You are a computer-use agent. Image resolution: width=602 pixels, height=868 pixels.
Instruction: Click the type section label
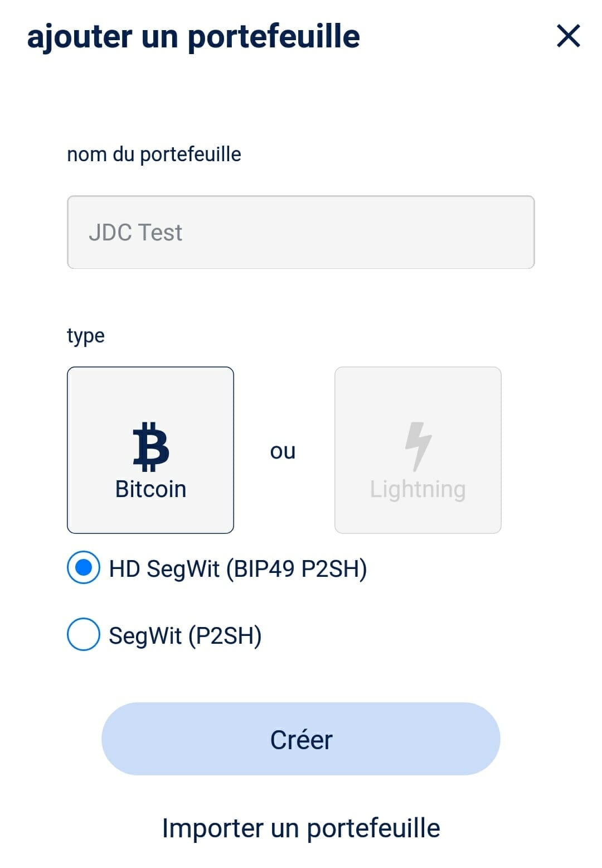pos(85,336)
